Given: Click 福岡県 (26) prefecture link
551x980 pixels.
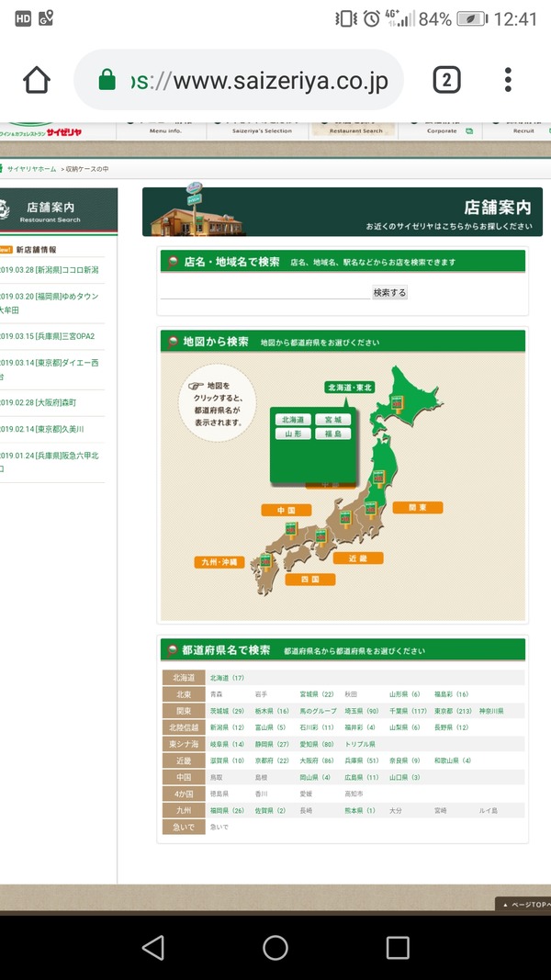Looking at the screenshot, I should tap(227, 811).
